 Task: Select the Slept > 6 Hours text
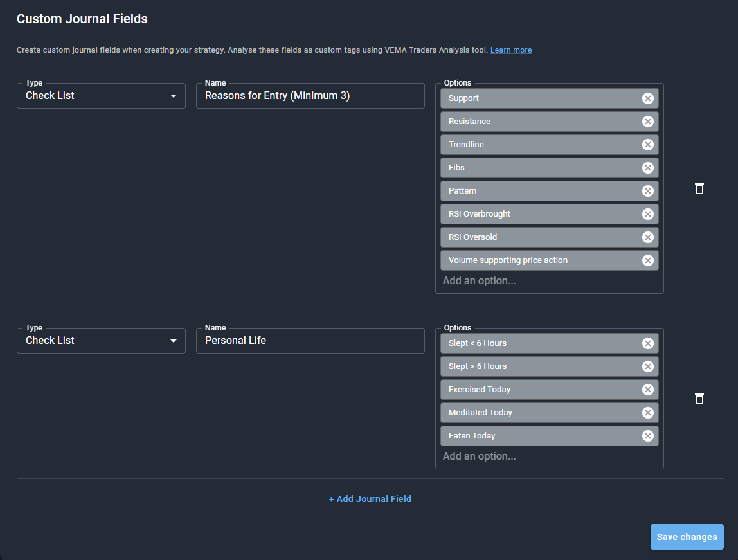click(477, 366)
